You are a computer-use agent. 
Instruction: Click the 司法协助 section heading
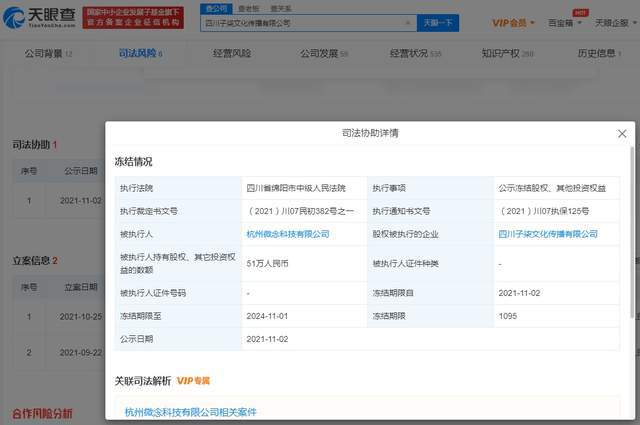[31, 145]
